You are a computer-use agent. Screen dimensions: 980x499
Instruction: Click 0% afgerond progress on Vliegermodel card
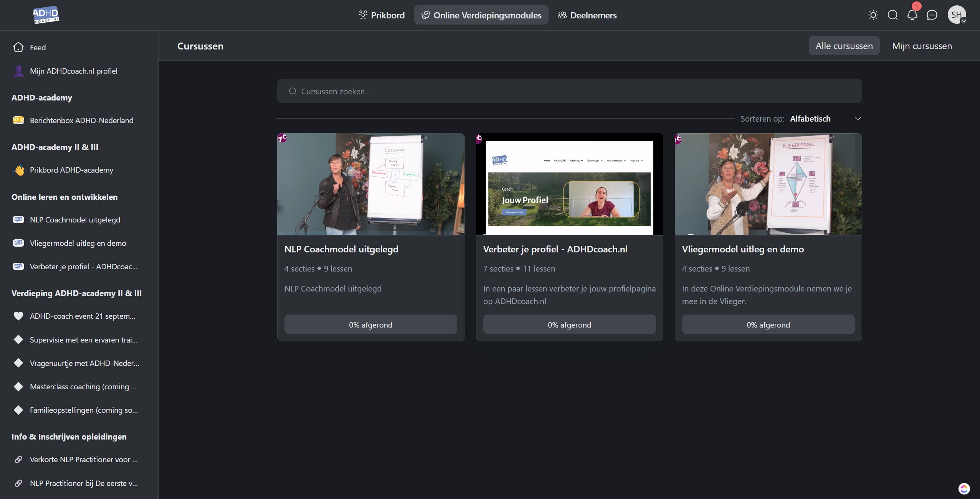click(x=768, y=324)
